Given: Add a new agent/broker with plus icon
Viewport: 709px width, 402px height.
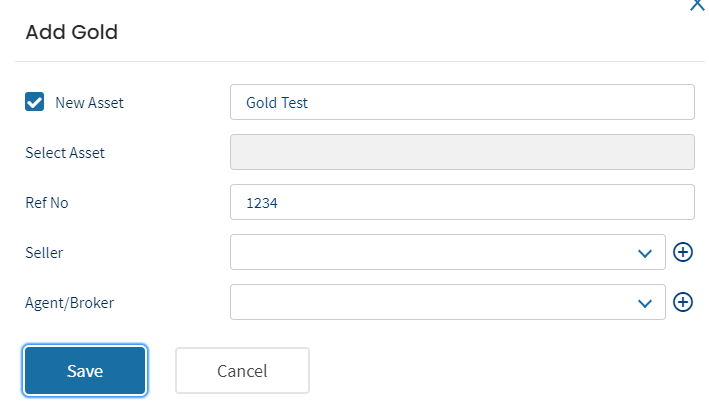Looking at the screenshot, I should point(683,302).
